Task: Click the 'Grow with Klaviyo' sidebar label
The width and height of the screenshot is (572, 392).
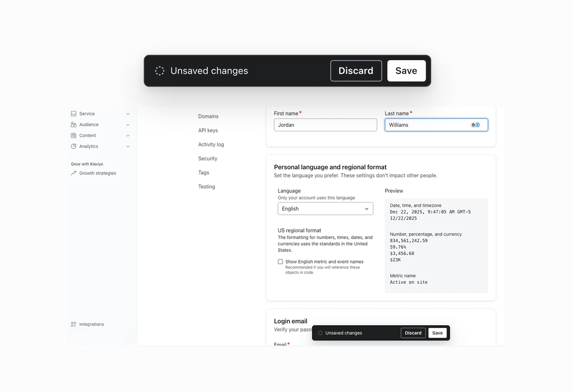Action: click(x=87, y=164)
